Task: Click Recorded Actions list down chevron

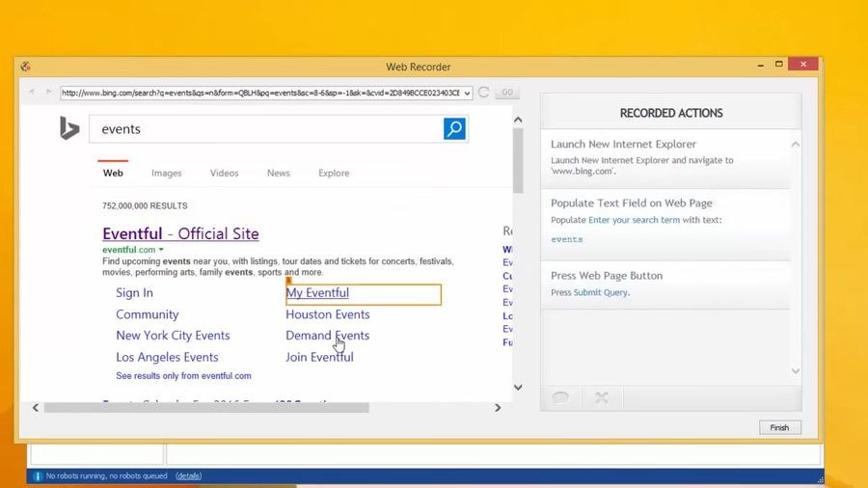Action: point(796,370)
